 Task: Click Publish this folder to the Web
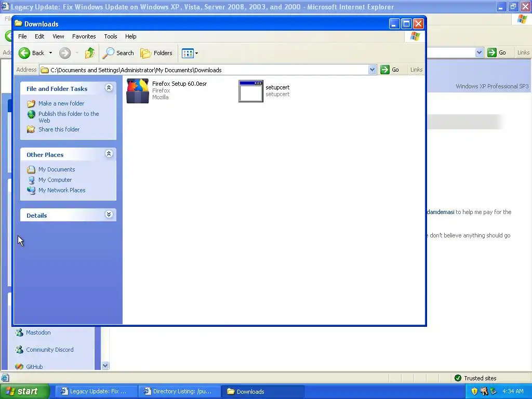[69, 117]
